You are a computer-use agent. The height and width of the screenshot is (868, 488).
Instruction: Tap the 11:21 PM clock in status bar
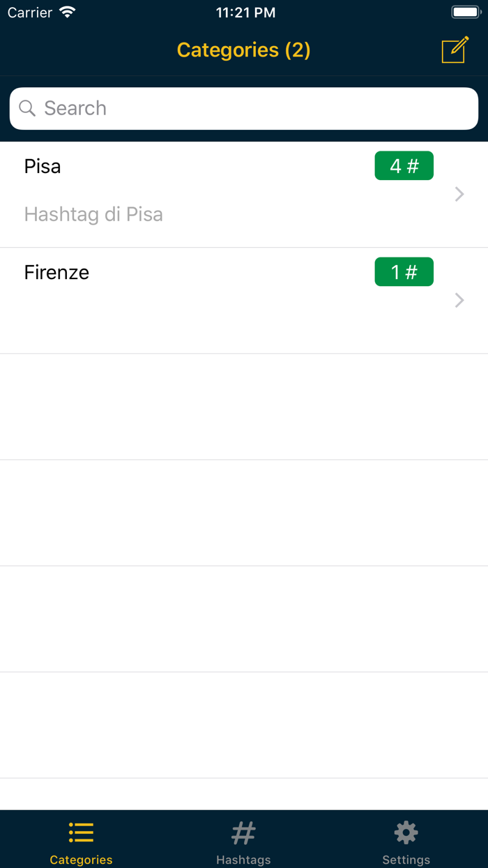coord(245,11)
